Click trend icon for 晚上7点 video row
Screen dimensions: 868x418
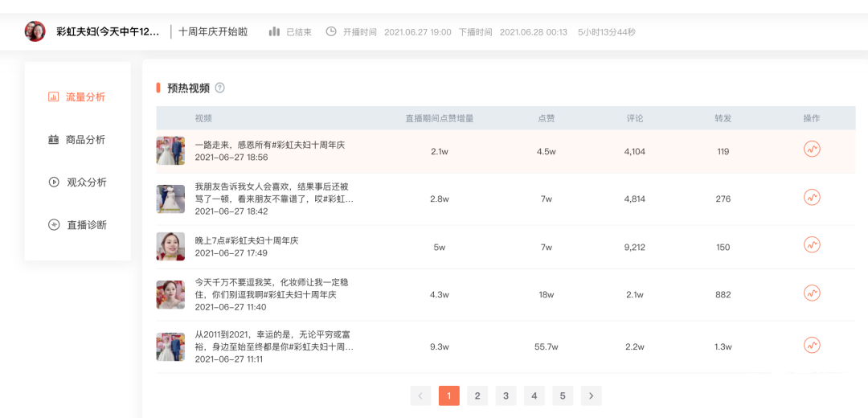point(812,245)
